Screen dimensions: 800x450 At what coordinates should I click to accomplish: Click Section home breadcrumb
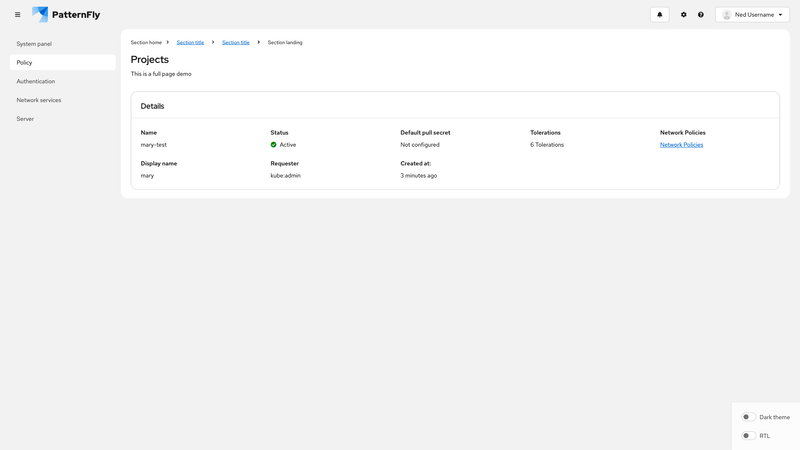146,43
